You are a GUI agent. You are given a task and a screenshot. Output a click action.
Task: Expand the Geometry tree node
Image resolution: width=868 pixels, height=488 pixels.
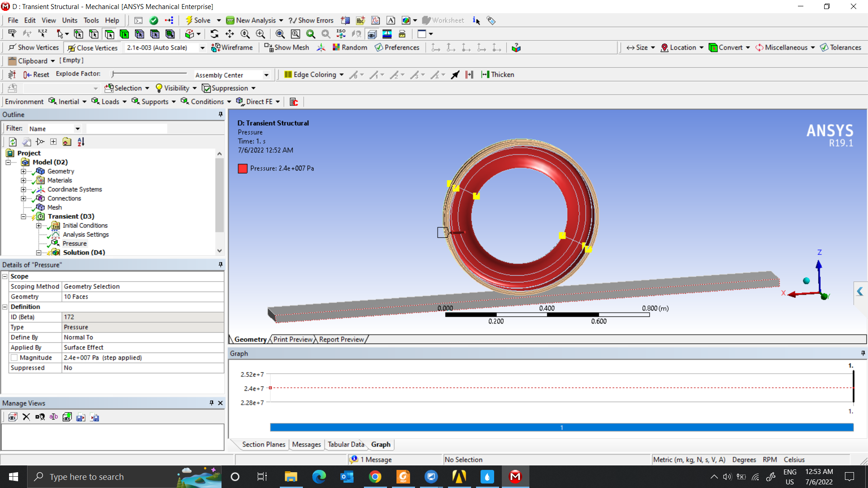tap(24, 171)
